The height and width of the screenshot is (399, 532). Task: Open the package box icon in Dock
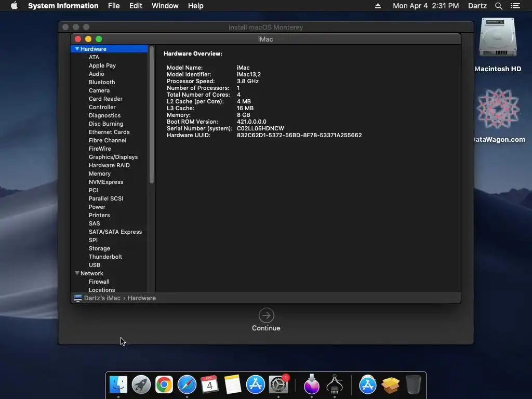(391, 385)
